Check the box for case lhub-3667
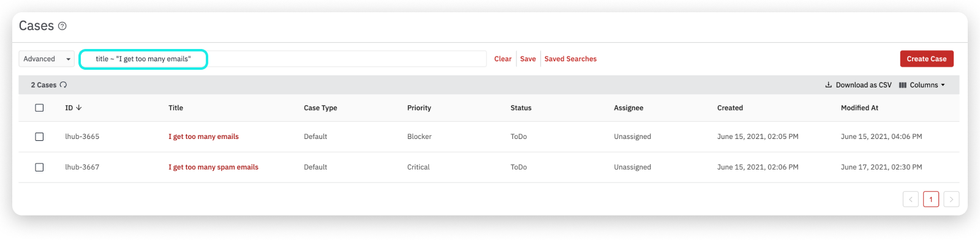 coord(39,167)
